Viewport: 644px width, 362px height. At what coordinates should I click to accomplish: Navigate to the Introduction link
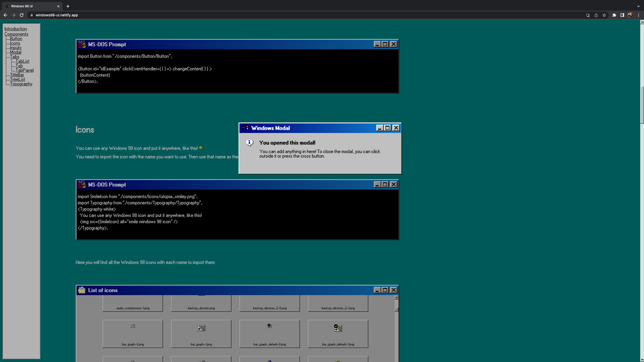point(16,29)
